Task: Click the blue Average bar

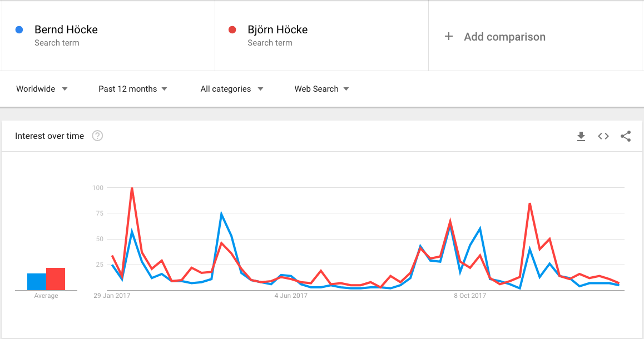Action: 37,282
